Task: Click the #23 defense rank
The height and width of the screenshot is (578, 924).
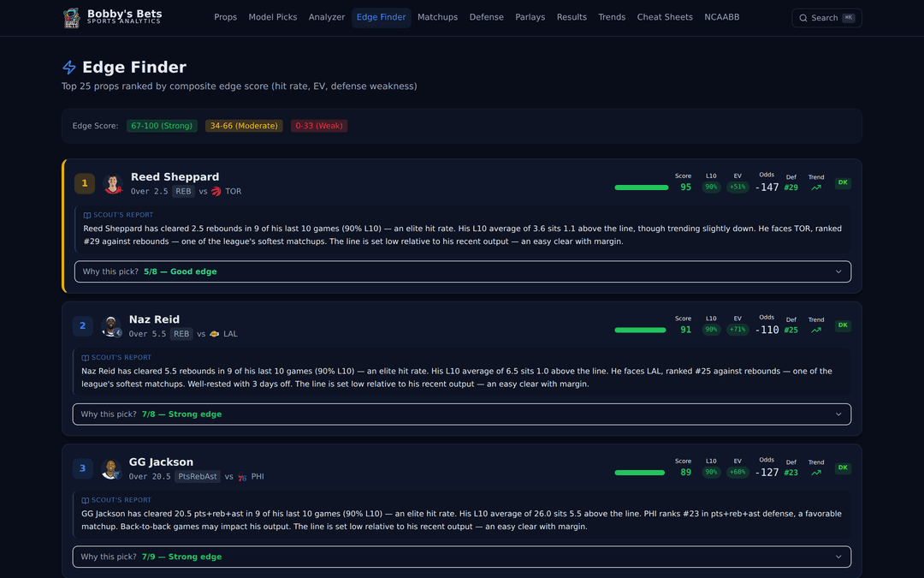Action: tap(791, 473)
